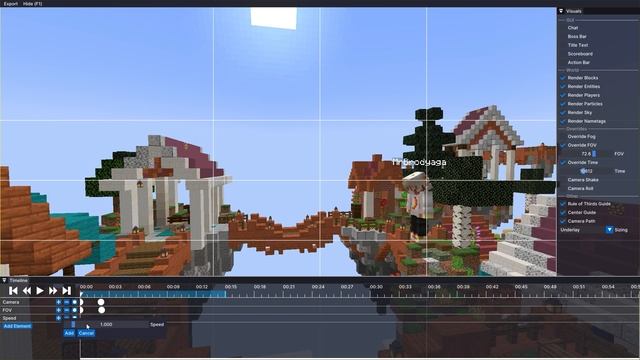
Task: Collapse the Timeline panel with its triangle
Action: [x=4, y=280]
